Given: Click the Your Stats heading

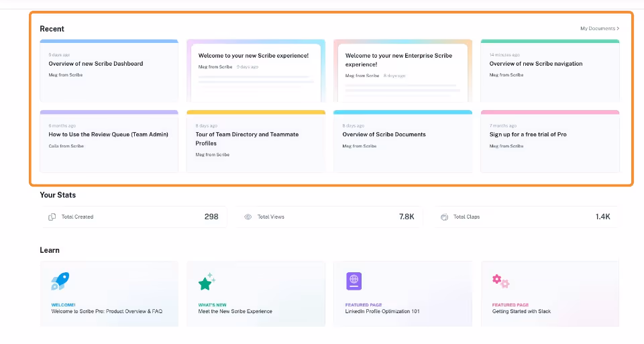Looking at the screenshot, I should tap(58, 195).
